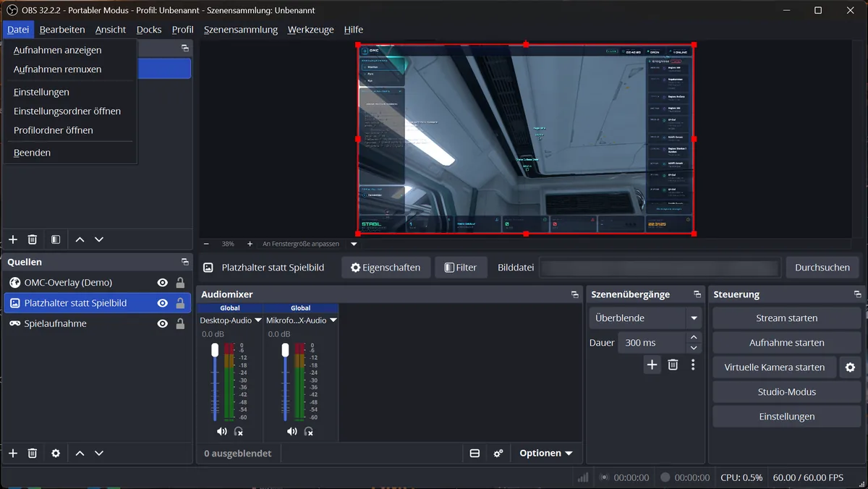Screen dimensions: 868x489
Task: Add a scene transition with plus icon
Action: click(x=652, y=365)
